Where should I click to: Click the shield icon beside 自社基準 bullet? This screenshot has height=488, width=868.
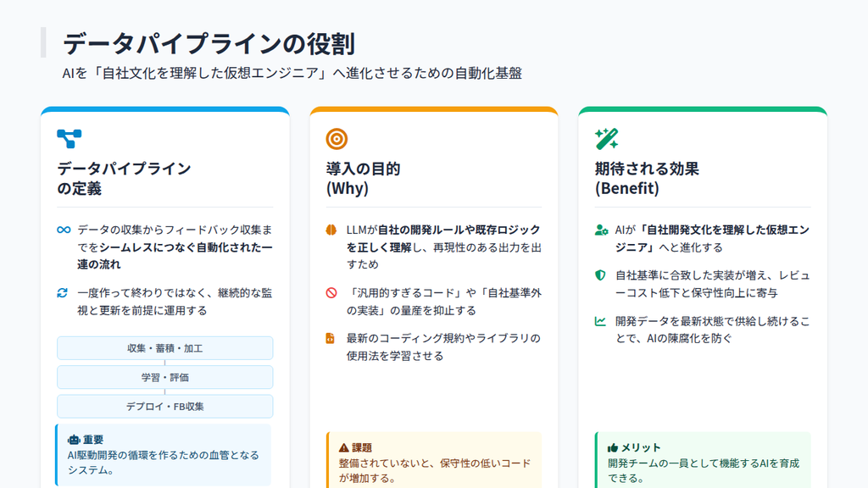click(599, 275)
